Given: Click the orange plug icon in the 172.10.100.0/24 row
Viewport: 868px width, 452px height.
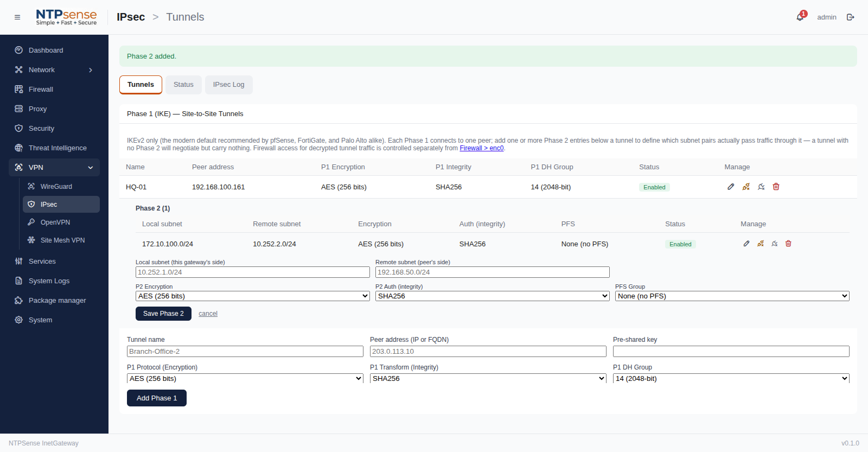Looking at the screenshot, I should (x=761, y=244).
